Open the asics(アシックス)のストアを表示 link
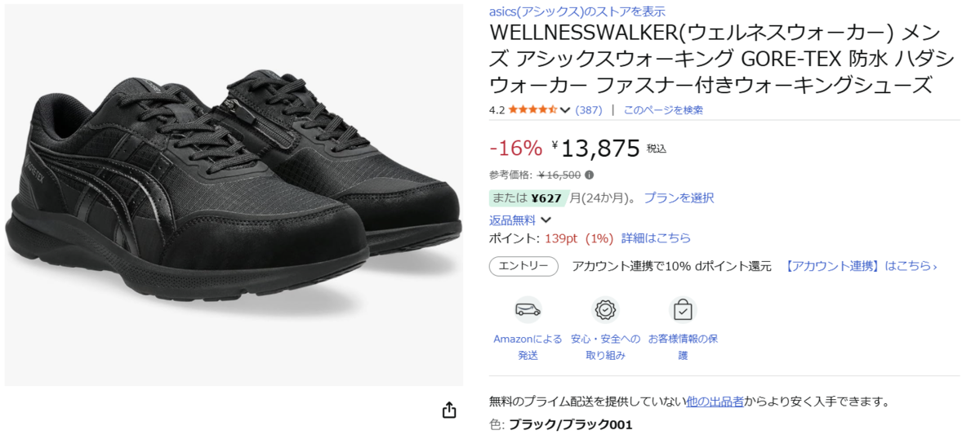980x435 pixels. (x=577, y=11)
